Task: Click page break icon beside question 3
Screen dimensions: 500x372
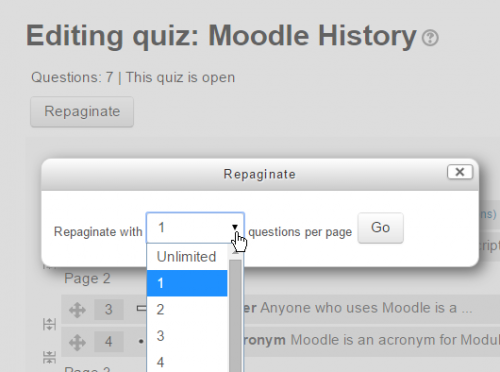Action: tap(49, 324)
